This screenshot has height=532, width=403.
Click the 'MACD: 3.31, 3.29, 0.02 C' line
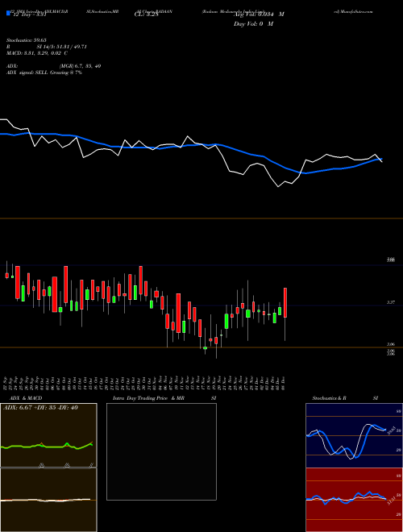[x=37, y=53]
